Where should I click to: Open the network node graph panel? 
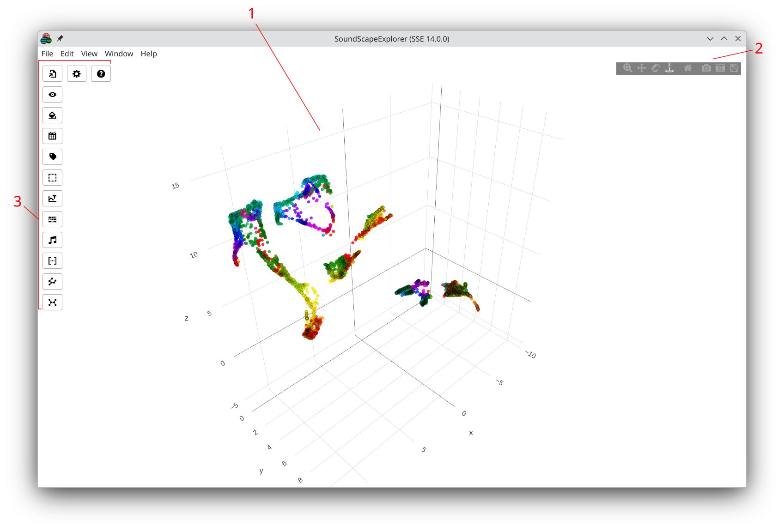pos(53,302)
